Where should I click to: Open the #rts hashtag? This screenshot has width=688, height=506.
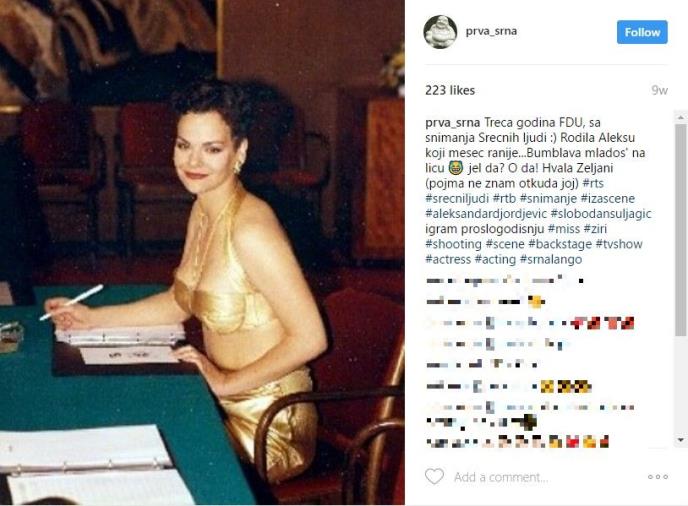click(593, 183)
